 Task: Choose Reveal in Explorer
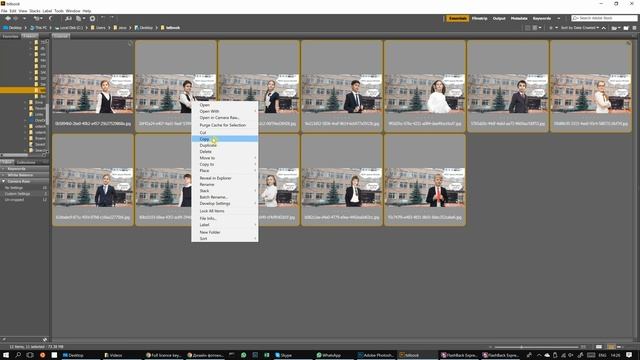(224, 178)
